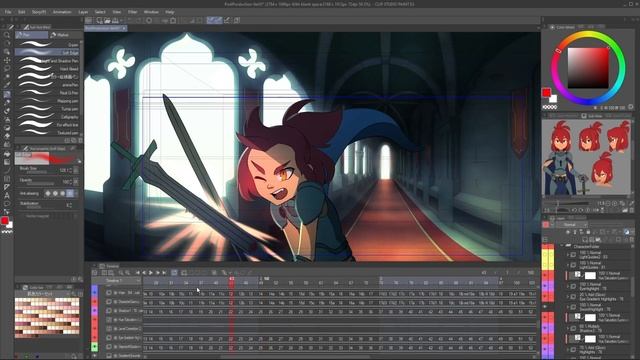Open the File menu
Image resolution: width=640 pixels, height=360 pixels.
[8, 12]
